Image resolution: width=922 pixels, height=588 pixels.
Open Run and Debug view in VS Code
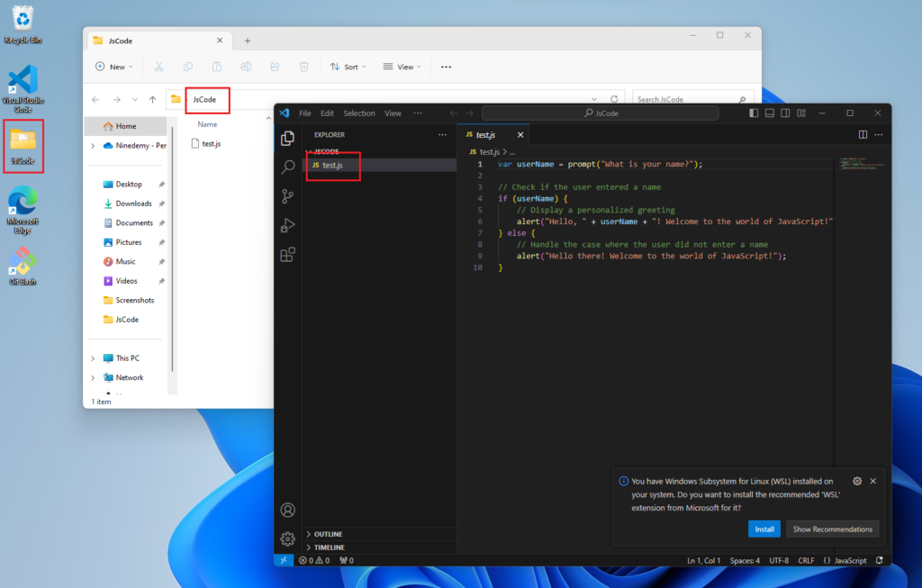287,225
